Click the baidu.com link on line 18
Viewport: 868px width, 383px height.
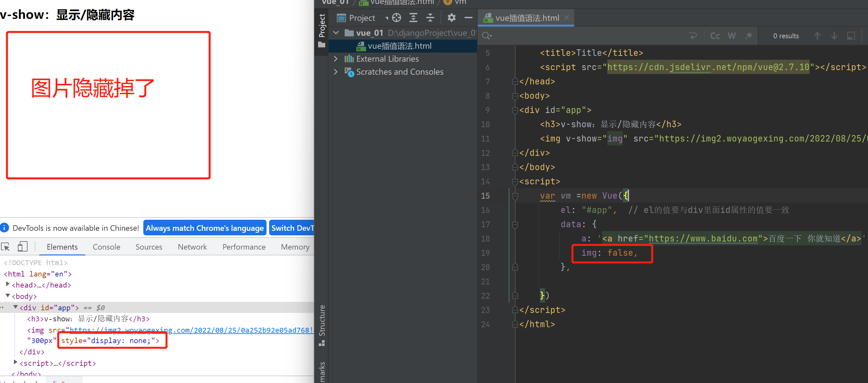point(703,239)
